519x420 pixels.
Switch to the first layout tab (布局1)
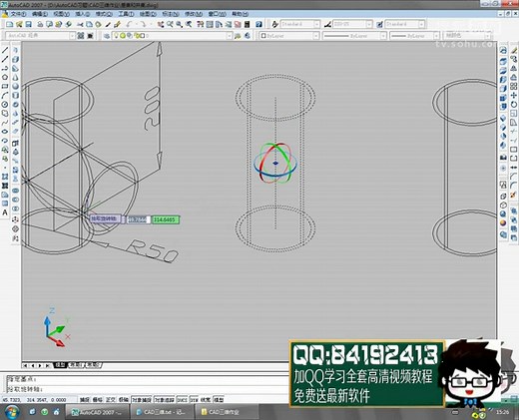(76, 365)
